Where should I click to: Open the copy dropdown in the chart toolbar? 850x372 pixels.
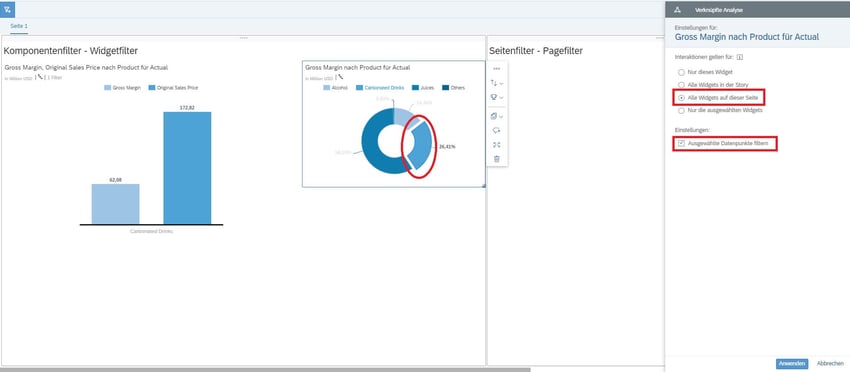(x=497, y=116)
